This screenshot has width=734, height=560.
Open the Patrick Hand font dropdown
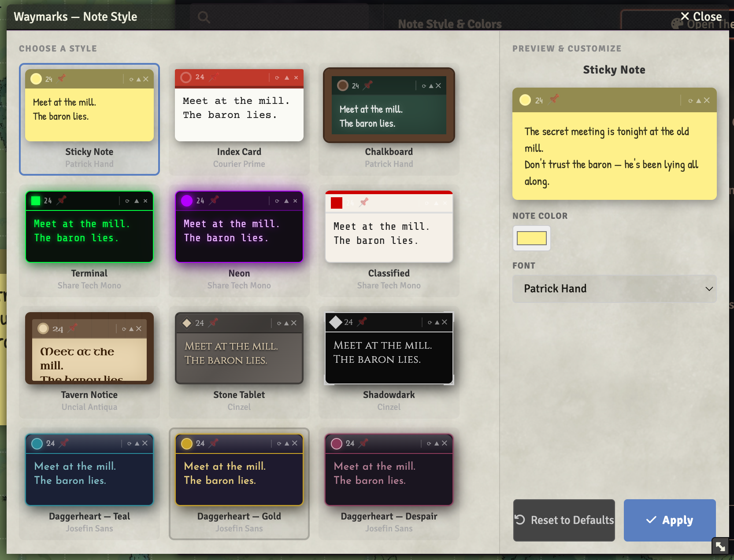click(x=614, y=289)
